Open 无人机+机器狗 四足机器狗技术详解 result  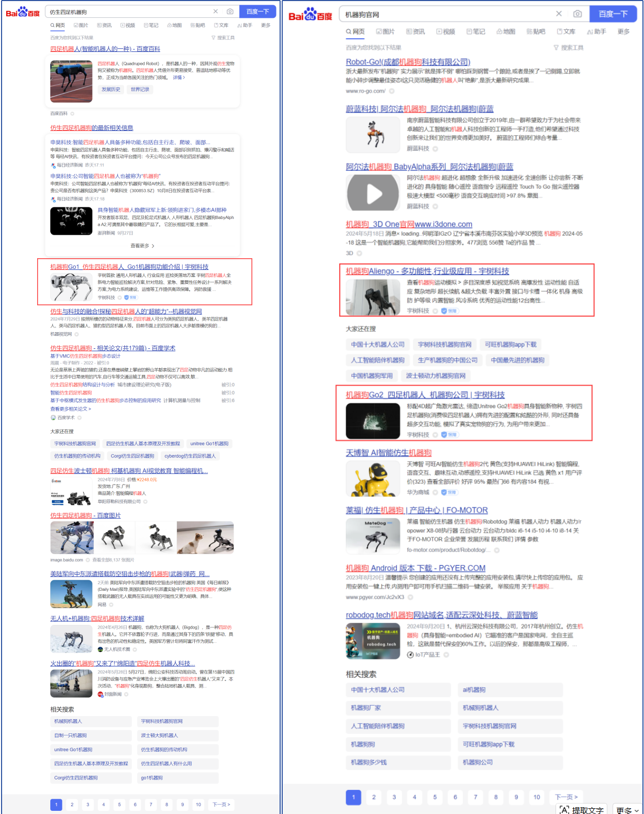pos(97,619)
